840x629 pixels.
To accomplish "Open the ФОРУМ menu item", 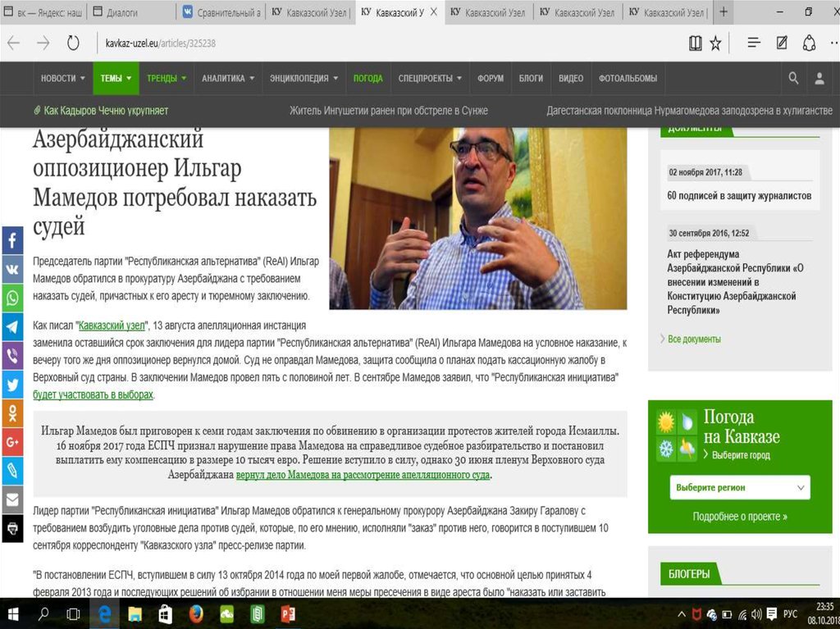I will coord(490,79).
